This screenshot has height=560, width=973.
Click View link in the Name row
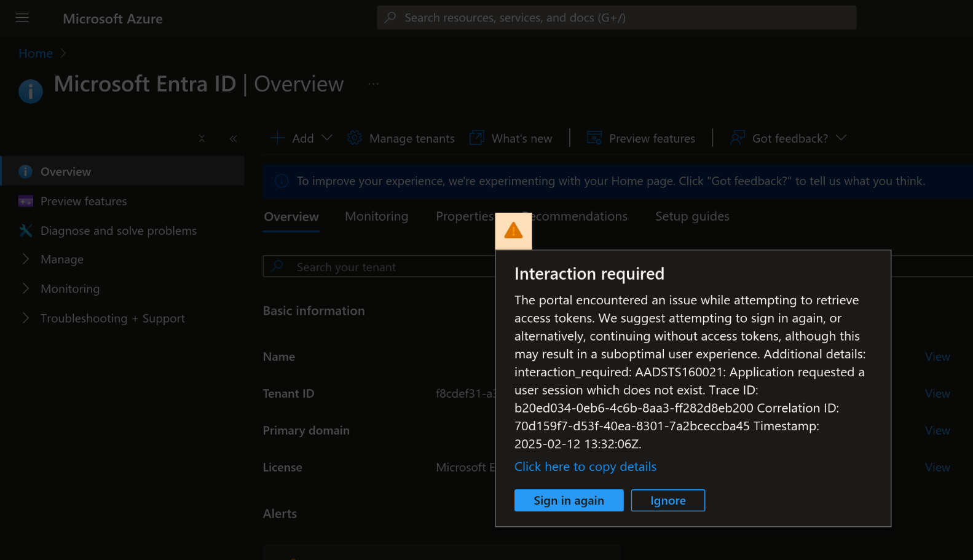coord(937,357)
